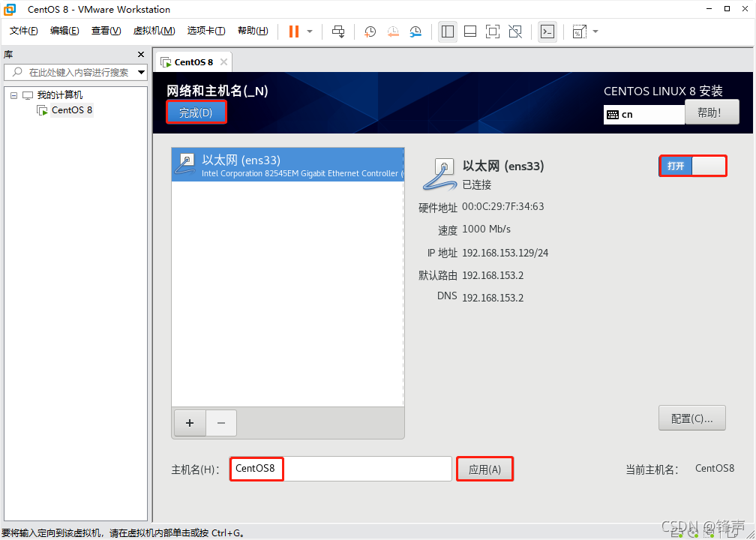The height and width of the screenshot is (540, 756).
Task: Click Send Ctrl+Alt+Del toolbar icon
Action: [338, 31]
